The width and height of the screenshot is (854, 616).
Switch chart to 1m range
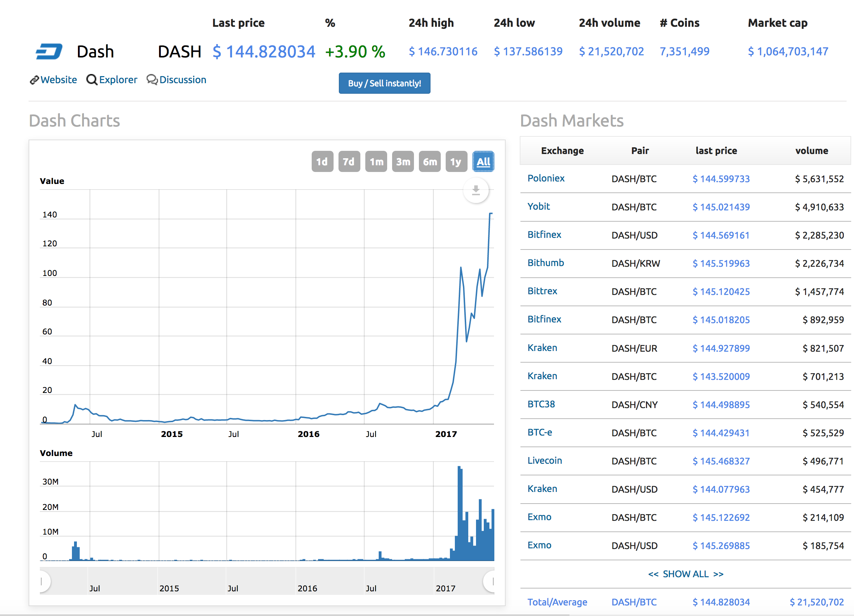pos(376,162)
